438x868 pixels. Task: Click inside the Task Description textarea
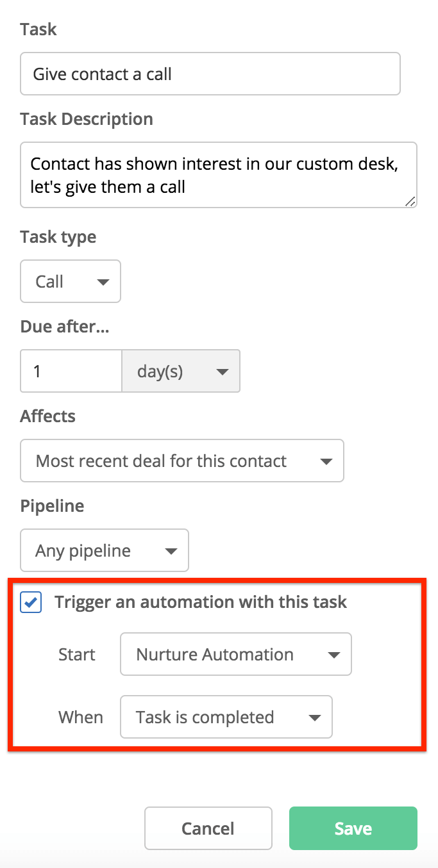click(219, 175)
